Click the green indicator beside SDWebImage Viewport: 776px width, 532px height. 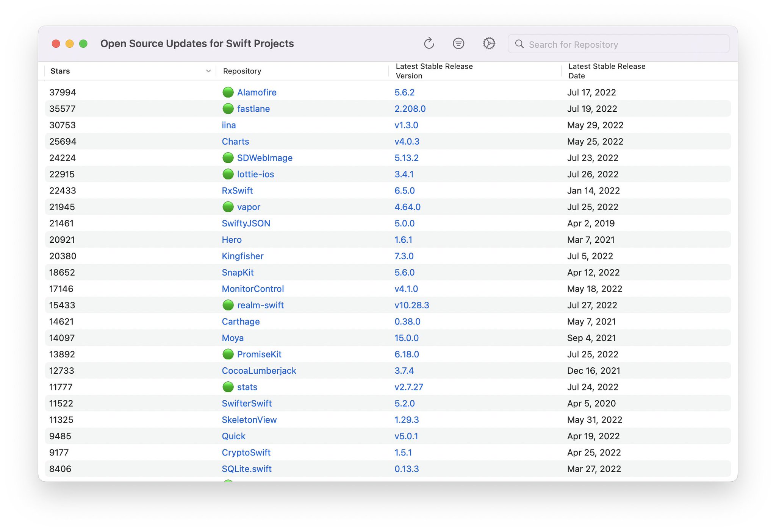coord(228,158)
